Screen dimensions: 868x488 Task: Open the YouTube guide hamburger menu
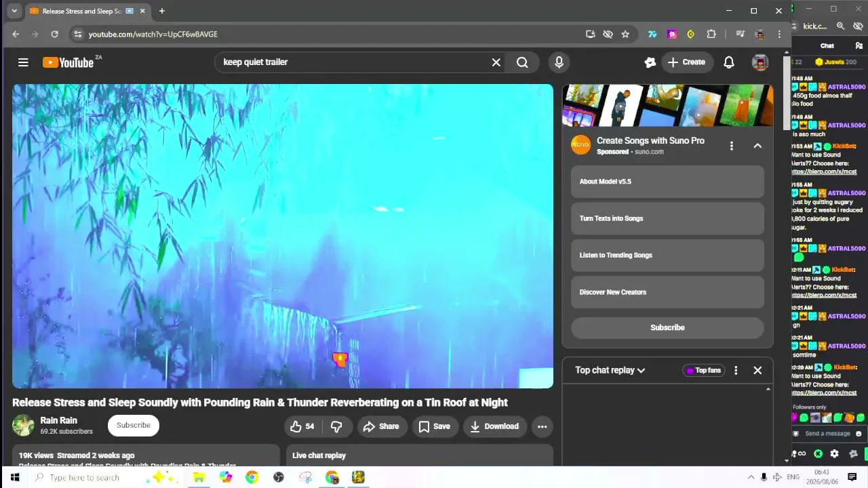(x=23, y=62)
